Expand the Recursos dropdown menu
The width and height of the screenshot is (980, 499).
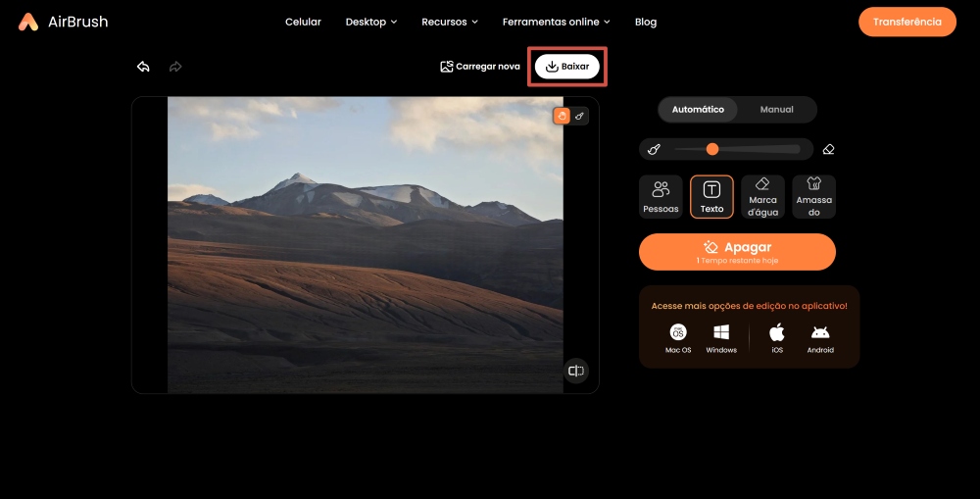[450, 22]
